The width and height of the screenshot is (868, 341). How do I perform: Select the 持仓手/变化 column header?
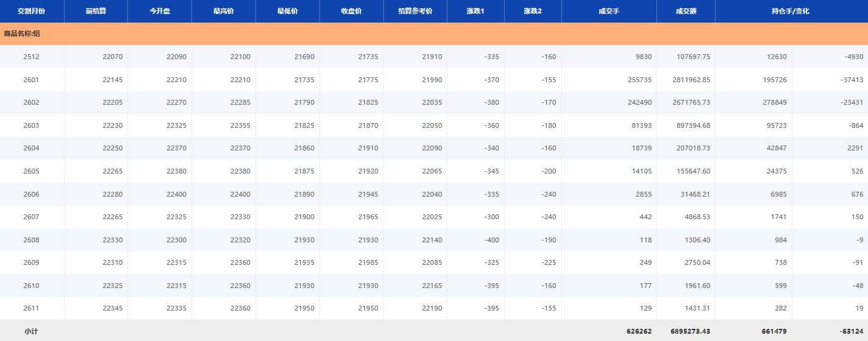click(791, 12)
